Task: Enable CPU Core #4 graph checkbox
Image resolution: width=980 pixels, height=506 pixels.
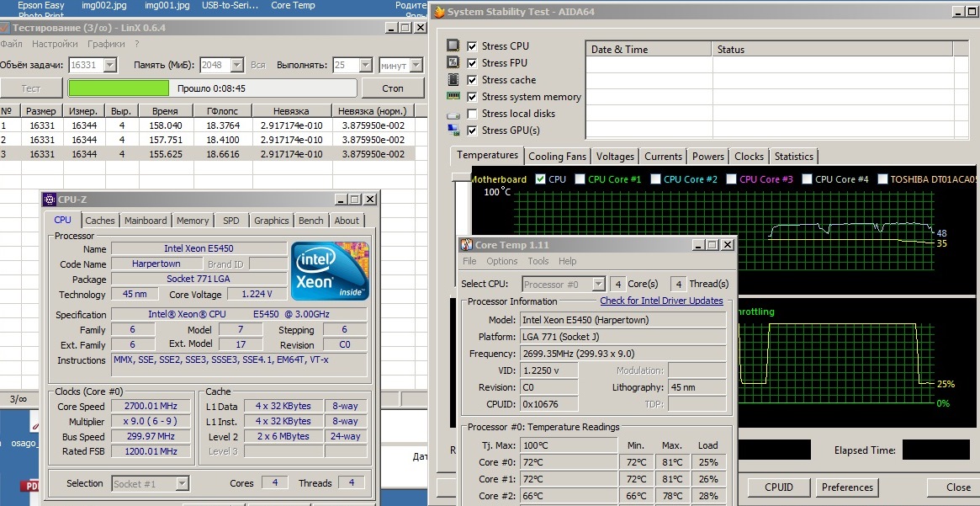Action: pyautogui.click(x=807, y=179)
